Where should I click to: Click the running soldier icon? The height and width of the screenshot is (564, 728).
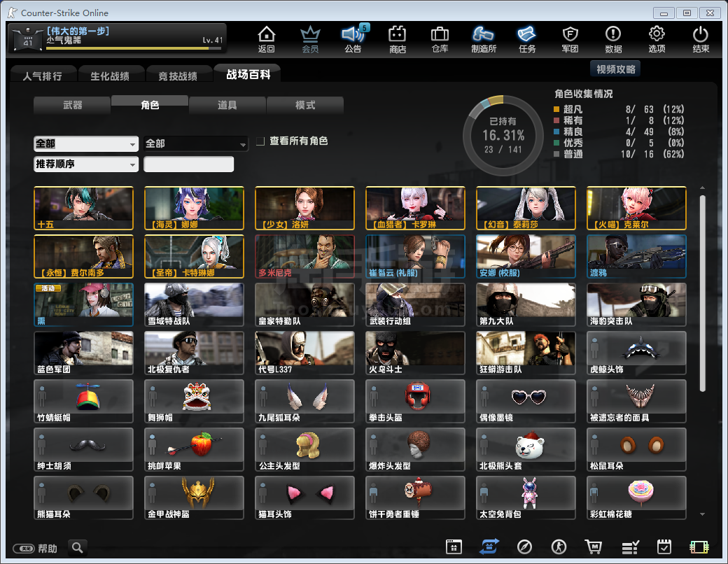[x=559, y=547]
